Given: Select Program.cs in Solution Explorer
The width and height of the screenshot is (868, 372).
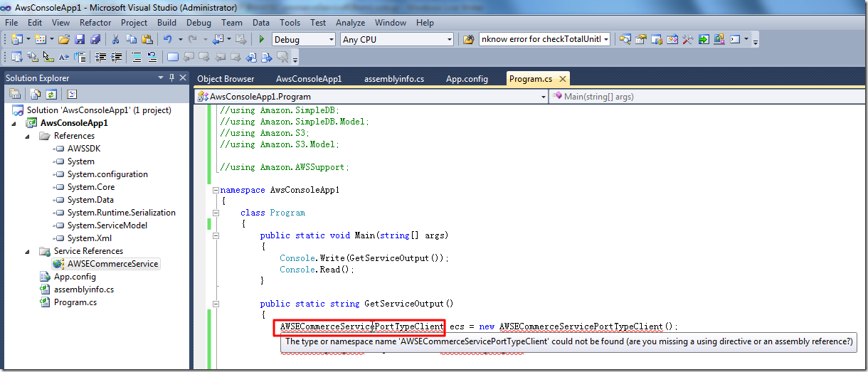Looking at the screenshot, I should (75, 302).
